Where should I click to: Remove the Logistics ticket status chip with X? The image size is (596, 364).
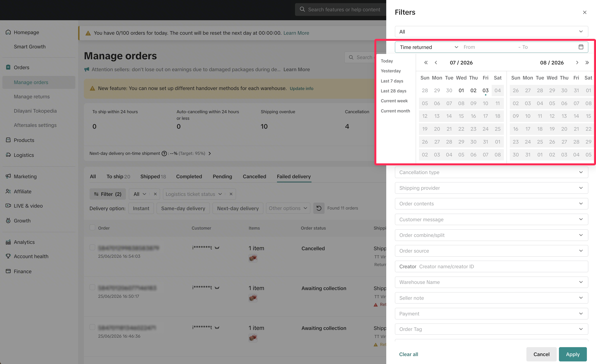231,194
